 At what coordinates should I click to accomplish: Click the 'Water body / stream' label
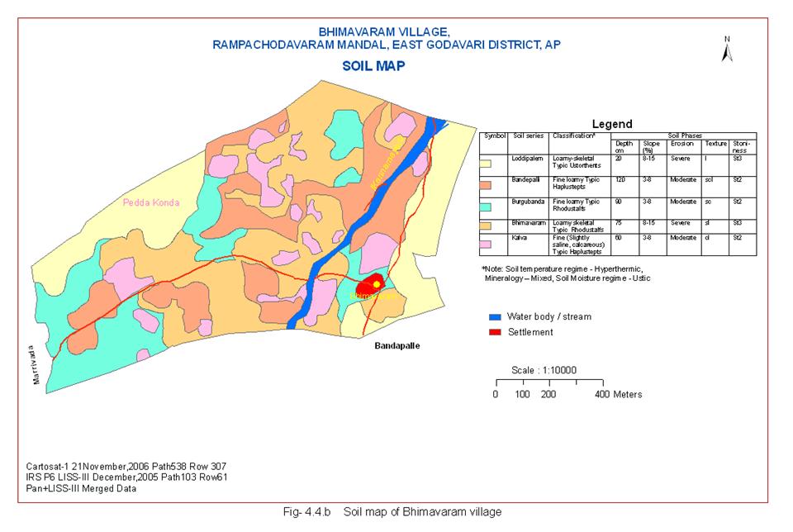click(549, 316)
